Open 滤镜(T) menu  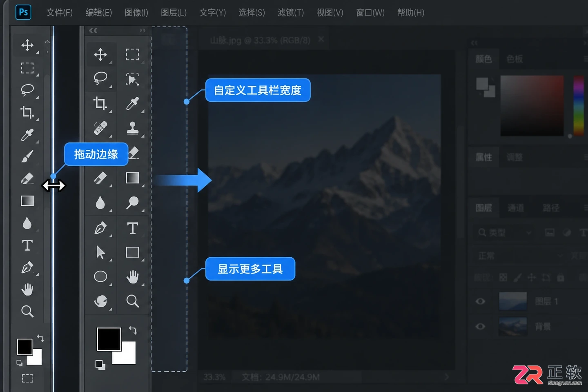[x=291, y=13]
